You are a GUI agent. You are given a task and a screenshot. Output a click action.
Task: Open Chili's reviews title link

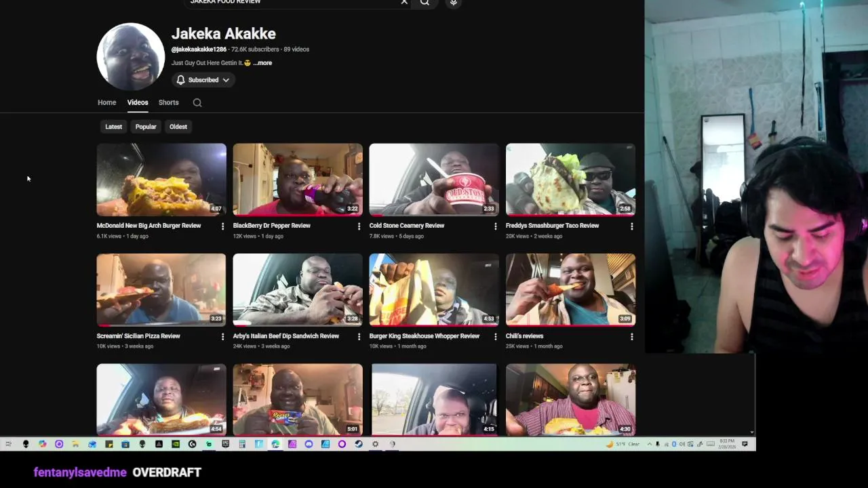525,336
